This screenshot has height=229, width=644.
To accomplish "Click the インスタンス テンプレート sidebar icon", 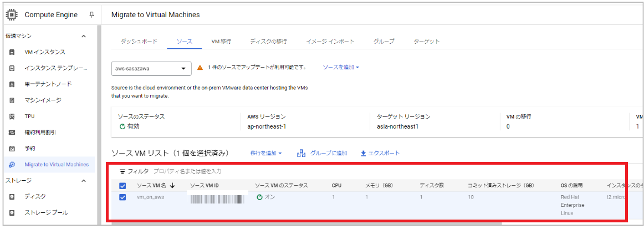I will pyautogui.click(x=12, y=68).
